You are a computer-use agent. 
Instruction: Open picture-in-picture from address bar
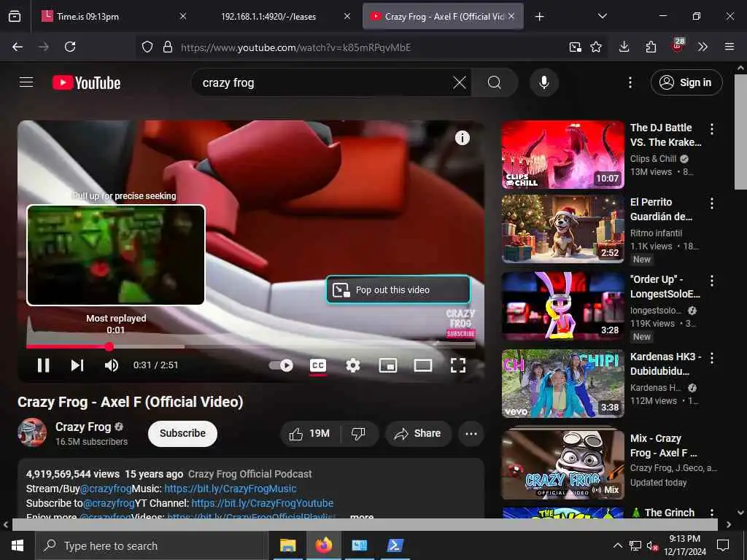click(575, 47)
